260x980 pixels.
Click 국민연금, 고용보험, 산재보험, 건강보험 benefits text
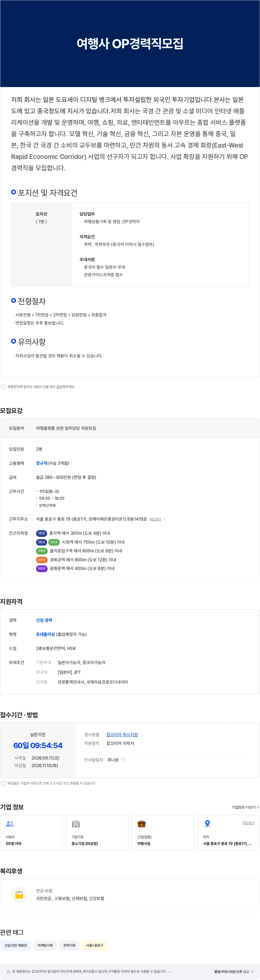[70, 898]
